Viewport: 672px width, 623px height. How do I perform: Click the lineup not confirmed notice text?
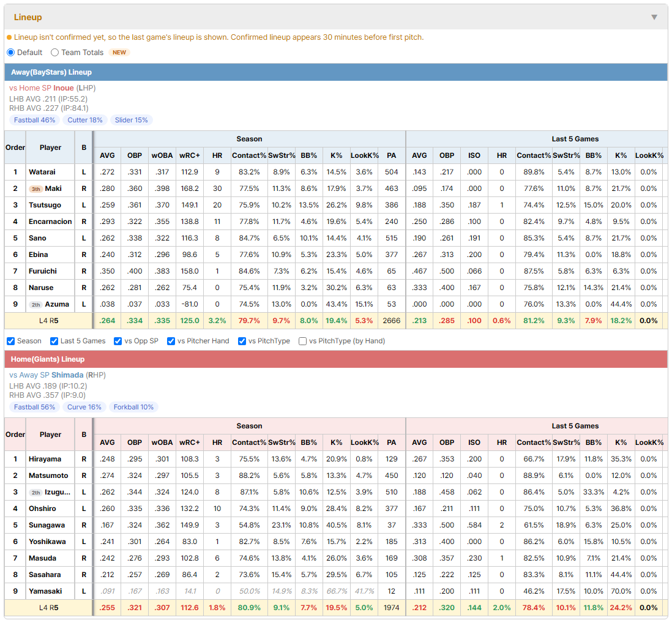point(218,37)
